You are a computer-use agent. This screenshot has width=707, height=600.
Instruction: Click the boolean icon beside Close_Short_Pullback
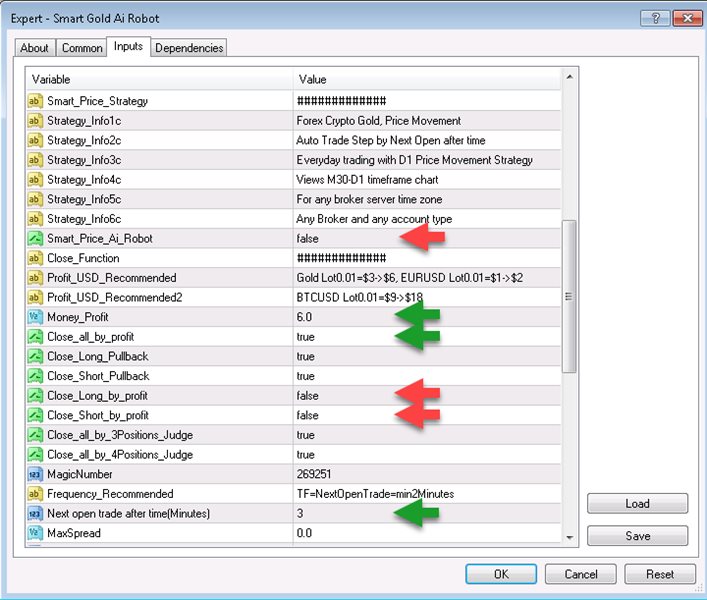click(35, 376)
